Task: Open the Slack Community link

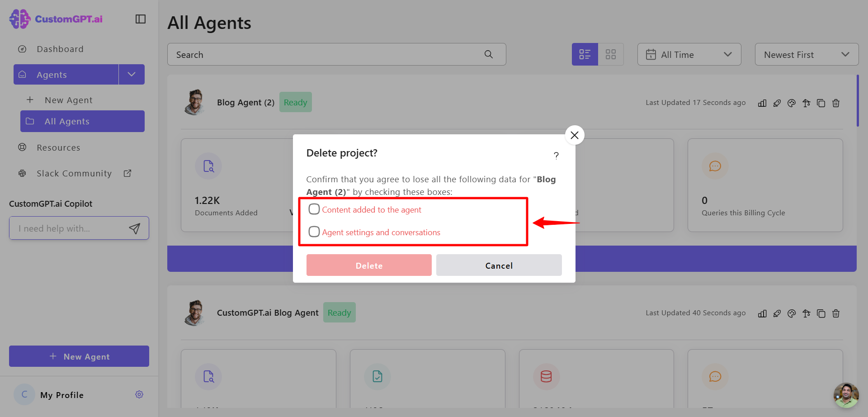Action: (x=74, y=173)
